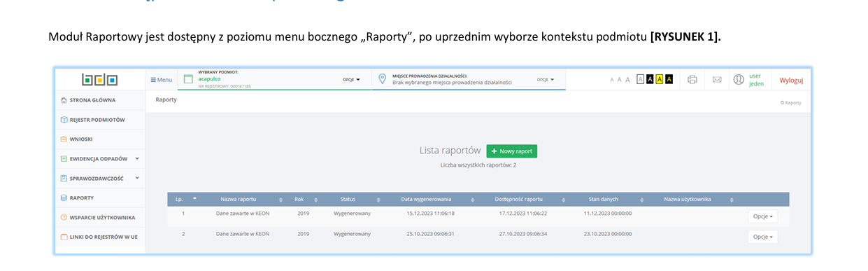Click the Raporty breadcrumb on the right
This screenshot has width=868, height=271.
pyautogui.click(x=790, y=103)
